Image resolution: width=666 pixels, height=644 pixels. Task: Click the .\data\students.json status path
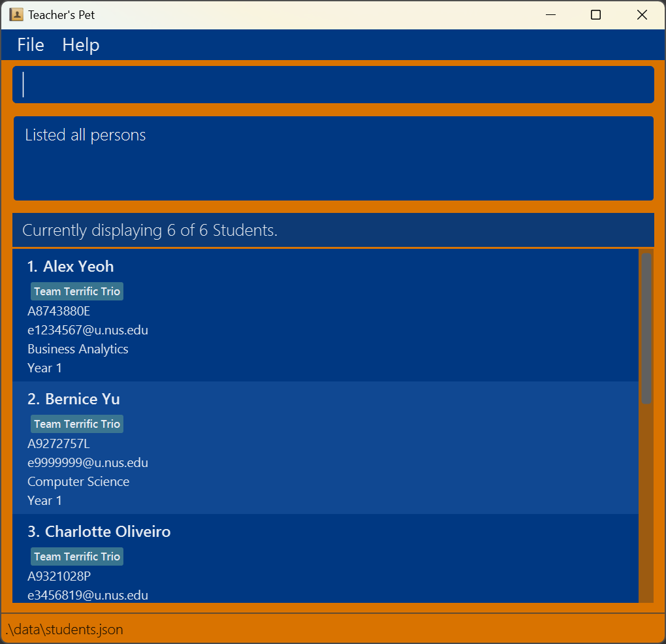coord(65,630)
